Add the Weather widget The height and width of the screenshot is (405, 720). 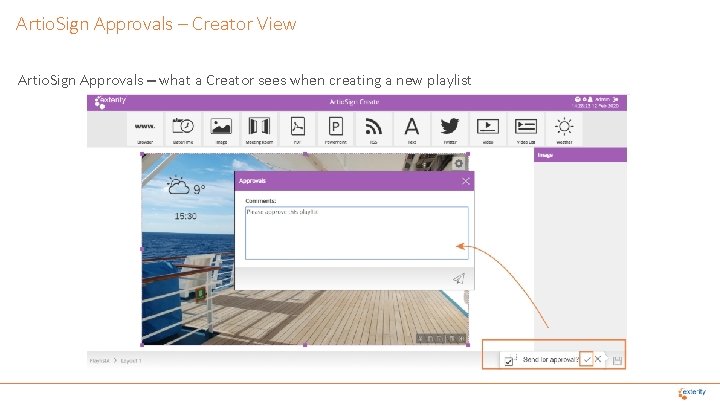click(564, 129)
